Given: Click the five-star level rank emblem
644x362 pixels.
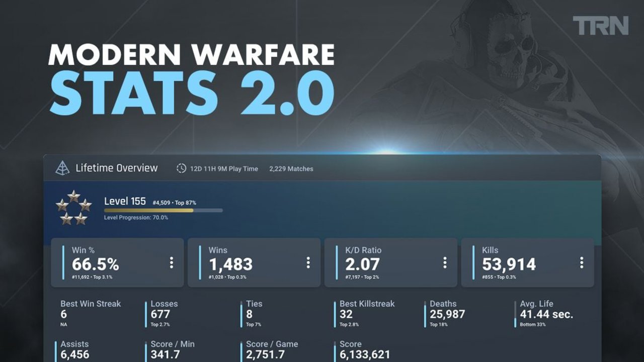Looking at the screenshot, I should tap(73, 208).
